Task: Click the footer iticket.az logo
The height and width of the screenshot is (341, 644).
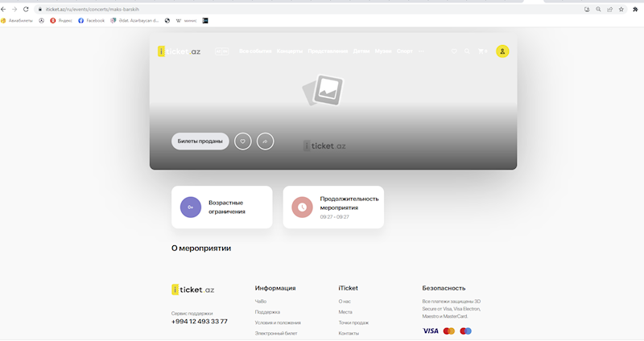Action: click(192, 290)
